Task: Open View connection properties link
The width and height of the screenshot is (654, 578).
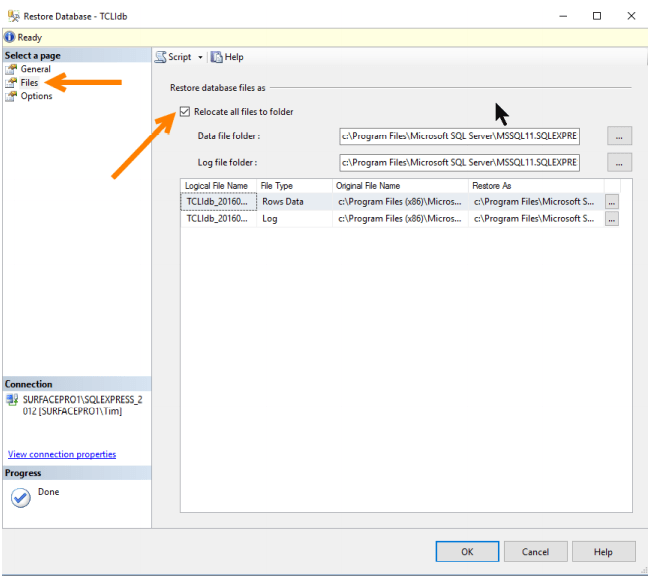Action: (62, 454)
